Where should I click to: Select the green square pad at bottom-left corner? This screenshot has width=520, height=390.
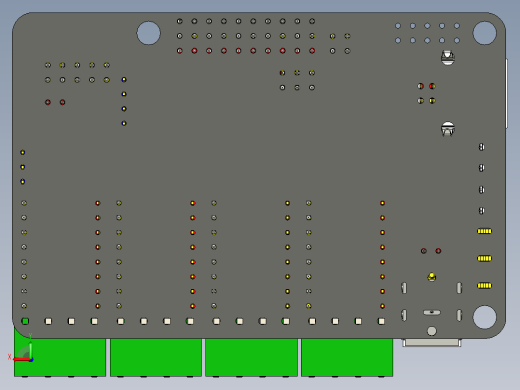25,321
